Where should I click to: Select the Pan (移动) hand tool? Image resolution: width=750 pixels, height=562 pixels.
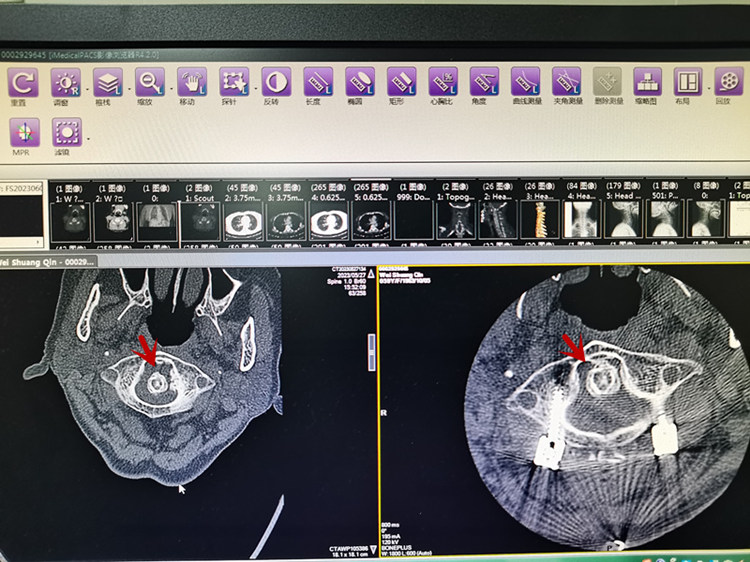coord(191,82)
